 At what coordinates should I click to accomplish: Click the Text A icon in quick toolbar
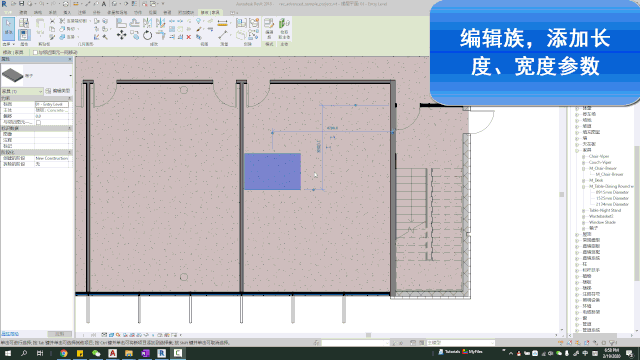point(104,4)
